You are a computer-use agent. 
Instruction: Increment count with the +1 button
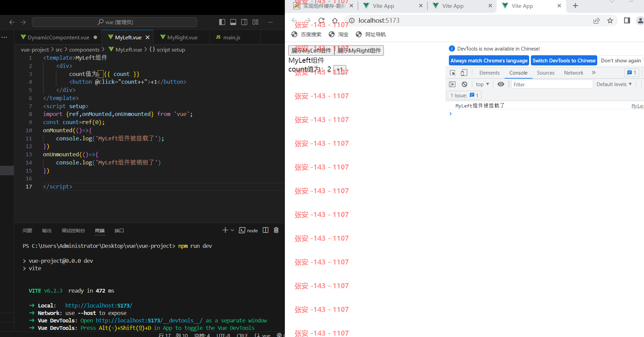pyautogui.click(x=340, y=70)
